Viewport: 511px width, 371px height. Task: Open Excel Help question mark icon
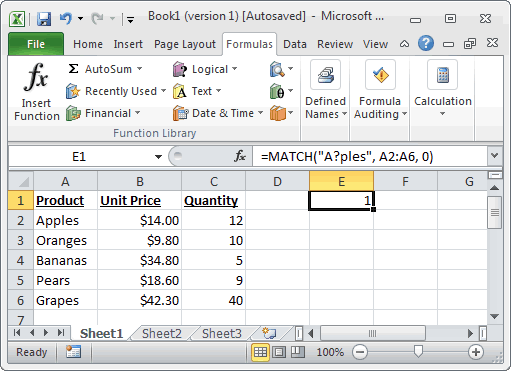pos(426,43)
